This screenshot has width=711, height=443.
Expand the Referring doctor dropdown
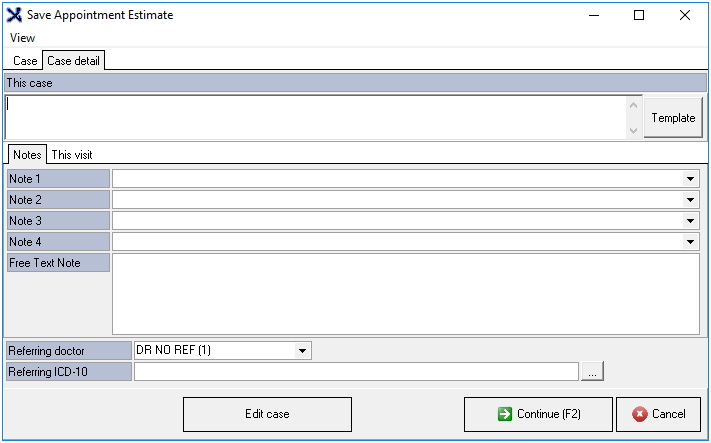[x=302, y=351]
